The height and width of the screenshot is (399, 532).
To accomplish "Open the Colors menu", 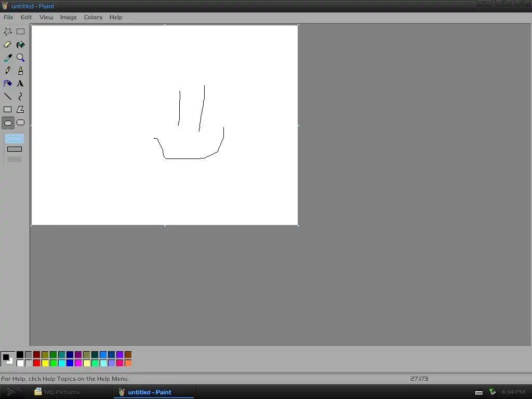I will 93,17.
